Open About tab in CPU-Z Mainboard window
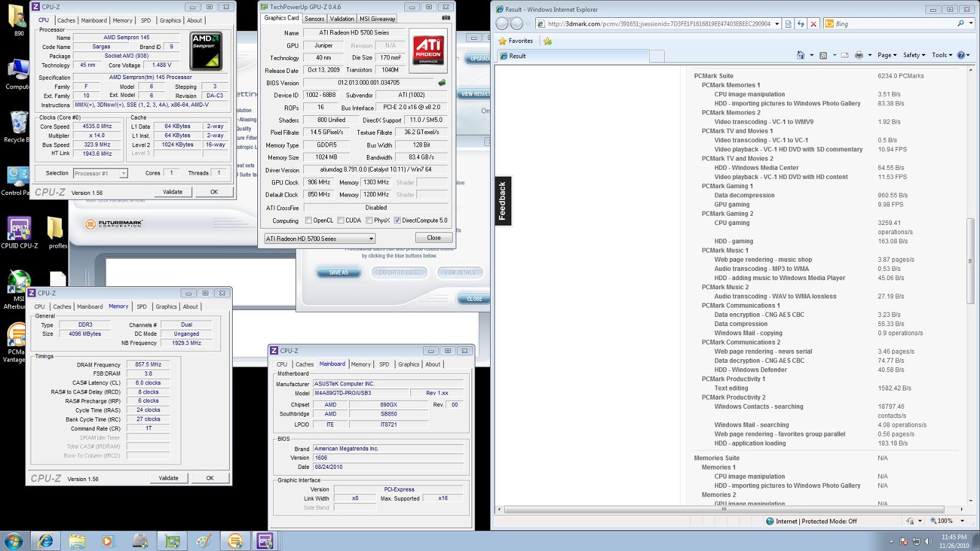Screen dimensions: 980x551 433,365
